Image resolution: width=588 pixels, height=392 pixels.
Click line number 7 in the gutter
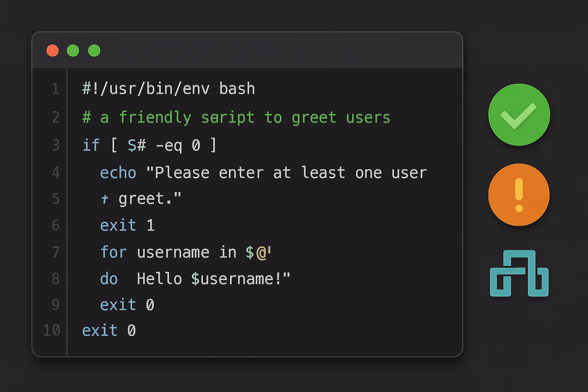(56, 253)
